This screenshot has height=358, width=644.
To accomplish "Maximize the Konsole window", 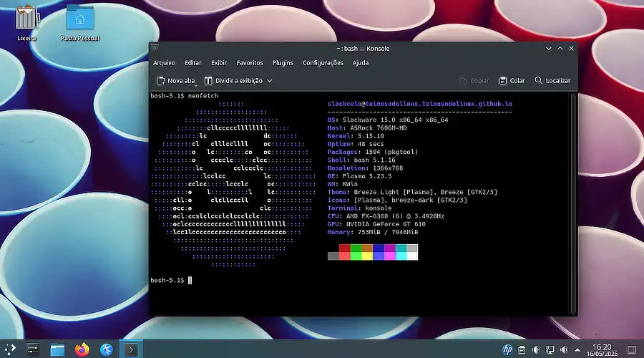I will (560, 48).
